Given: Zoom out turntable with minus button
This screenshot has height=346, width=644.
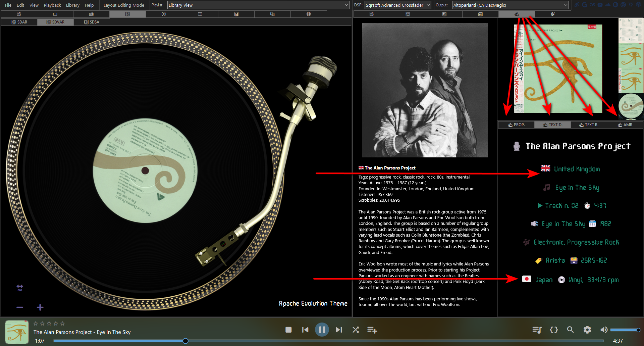Looking at the screenshot, I should pos(20,307).
